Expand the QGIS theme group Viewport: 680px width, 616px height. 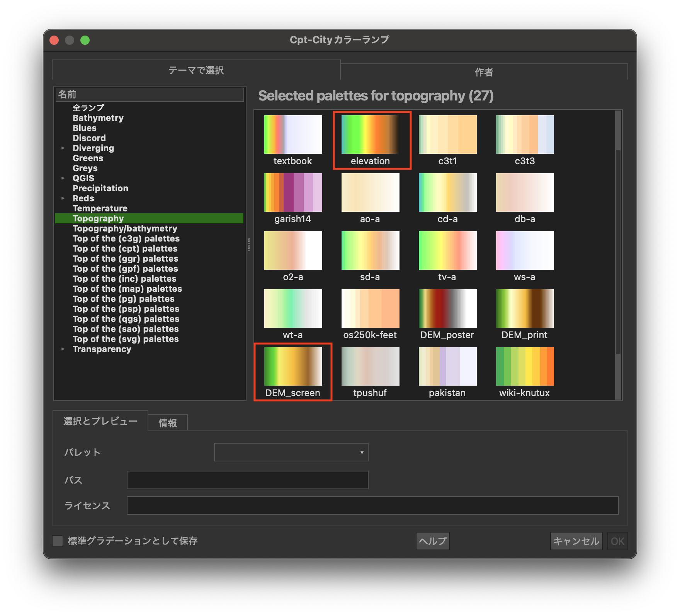63,178
